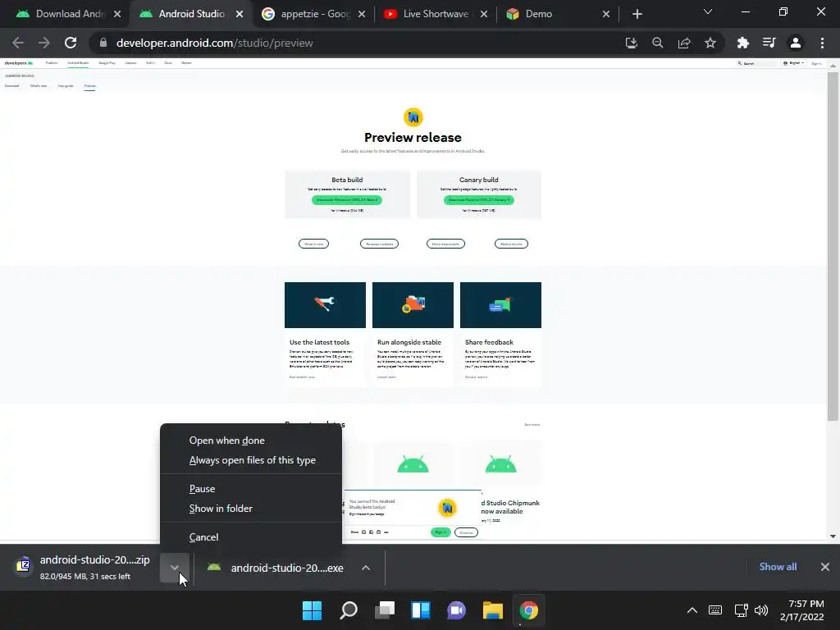This screenshot has width=840, height=630.
Task: Show hidden system tray icons
Action: point(692,610)
